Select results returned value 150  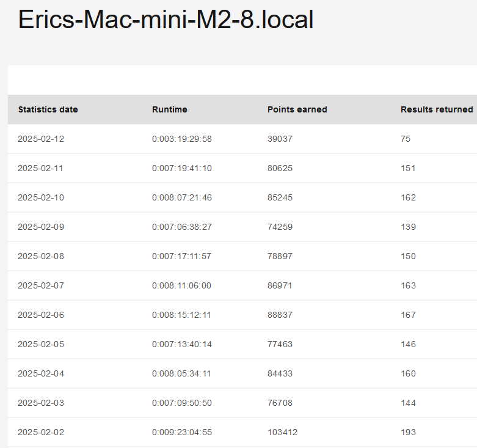click(x=408, y=256)
